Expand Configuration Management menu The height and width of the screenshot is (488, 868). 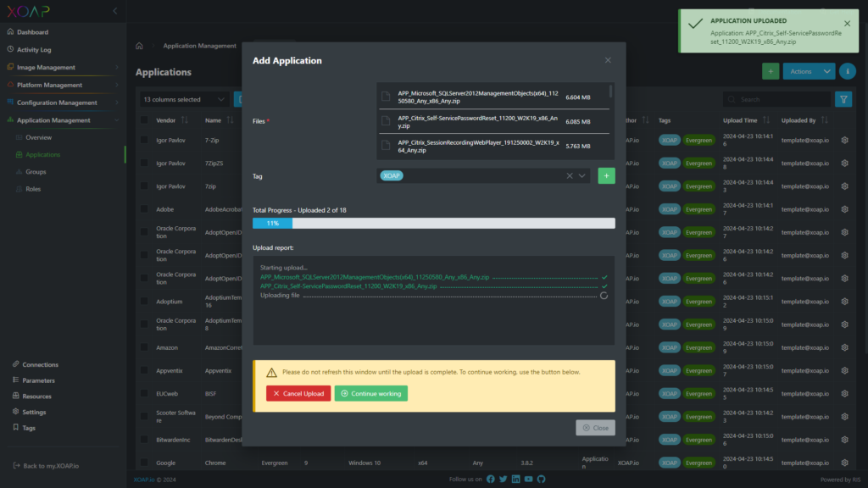(63, 103)
